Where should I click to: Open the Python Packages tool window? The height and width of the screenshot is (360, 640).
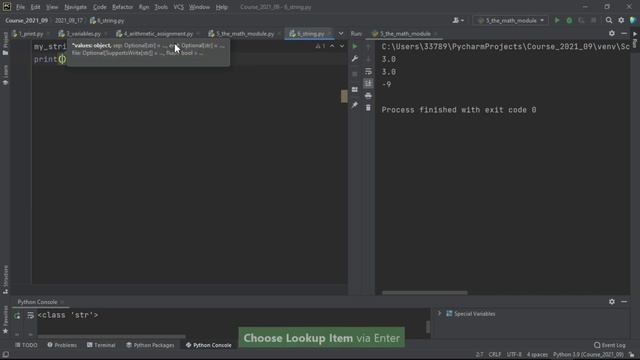coord(150,345)
